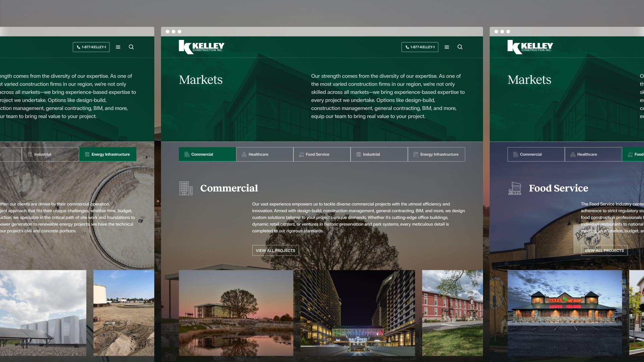Viewport: 644px width, 362px height.
Task: Select the Healthcare tab in the right window
Action: tap(593, 154)
